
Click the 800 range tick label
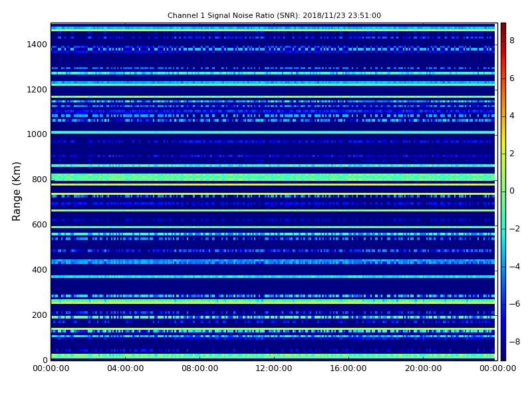coord(39,180)
